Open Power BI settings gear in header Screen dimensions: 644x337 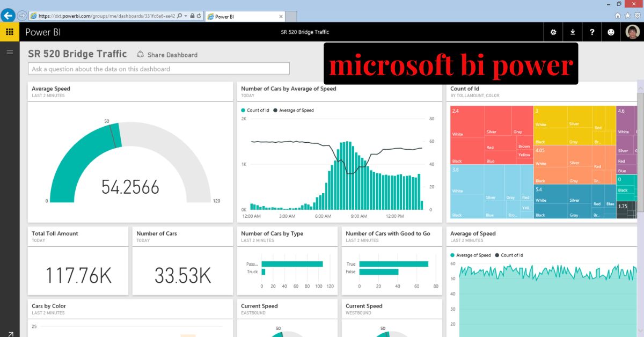[x=553, y=32]
